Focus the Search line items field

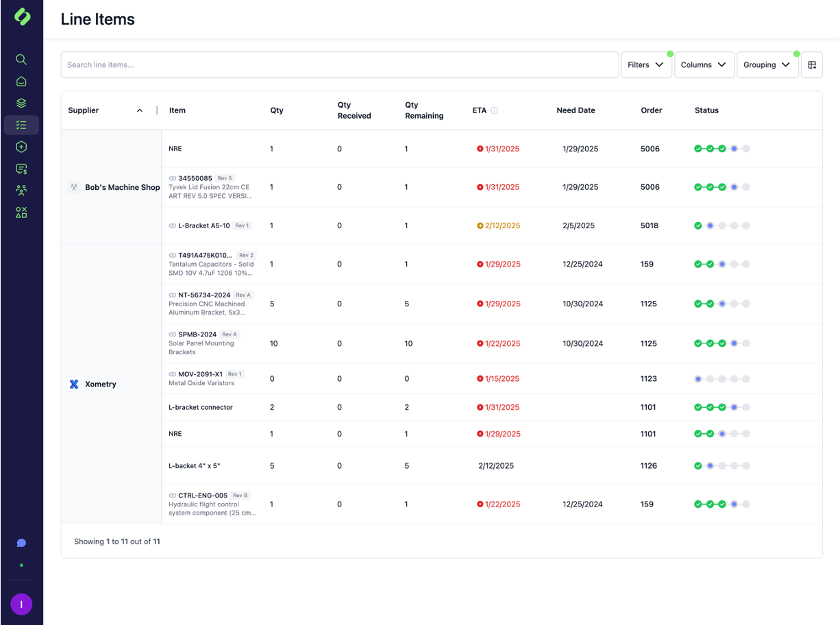point(339,65)
